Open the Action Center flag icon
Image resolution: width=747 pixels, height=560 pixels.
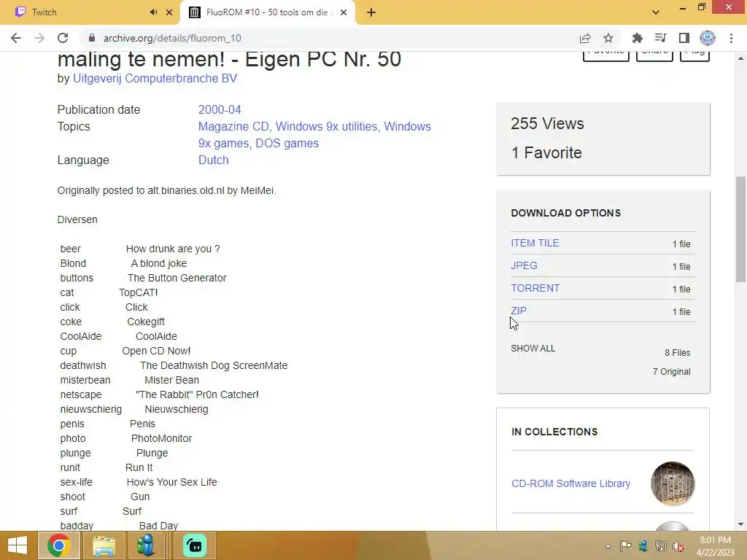pyautogui.click(x=625, y=545)
